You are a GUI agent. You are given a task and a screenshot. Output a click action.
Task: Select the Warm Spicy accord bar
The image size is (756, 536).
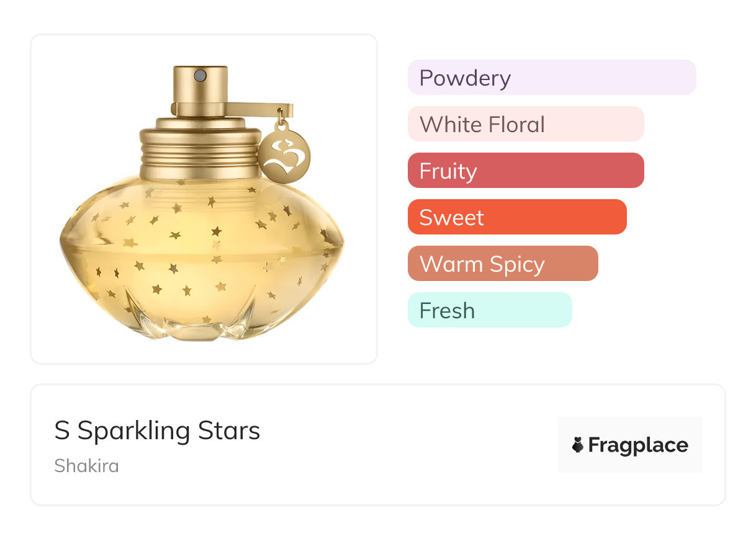pos(503,264)
